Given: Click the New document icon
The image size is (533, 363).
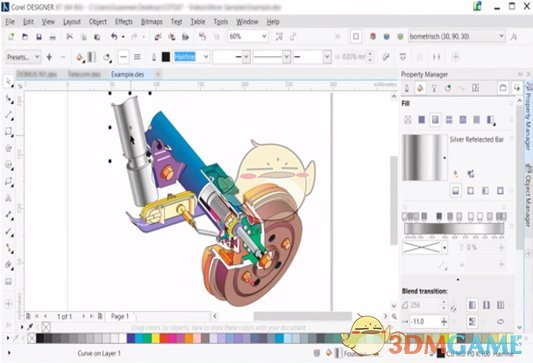Looking at the screenshot, I should click(11, 37).
